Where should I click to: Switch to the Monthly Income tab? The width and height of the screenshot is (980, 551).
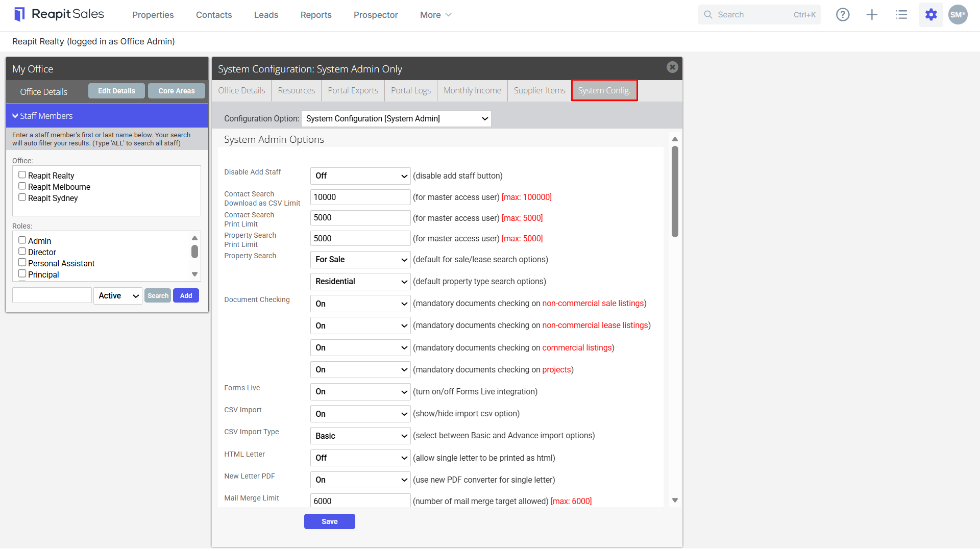472,90
